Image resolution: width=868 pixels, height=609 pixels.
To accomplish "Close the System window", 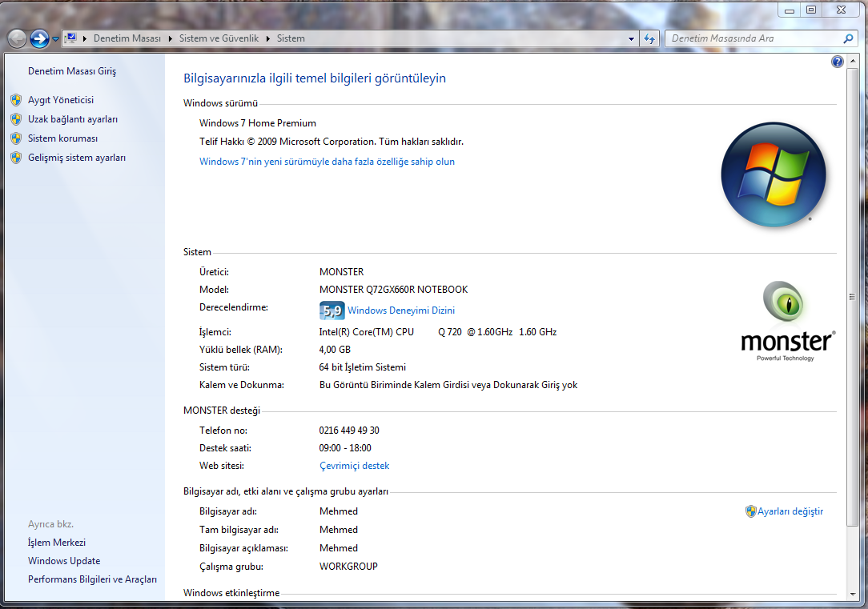I will point(842,10).
